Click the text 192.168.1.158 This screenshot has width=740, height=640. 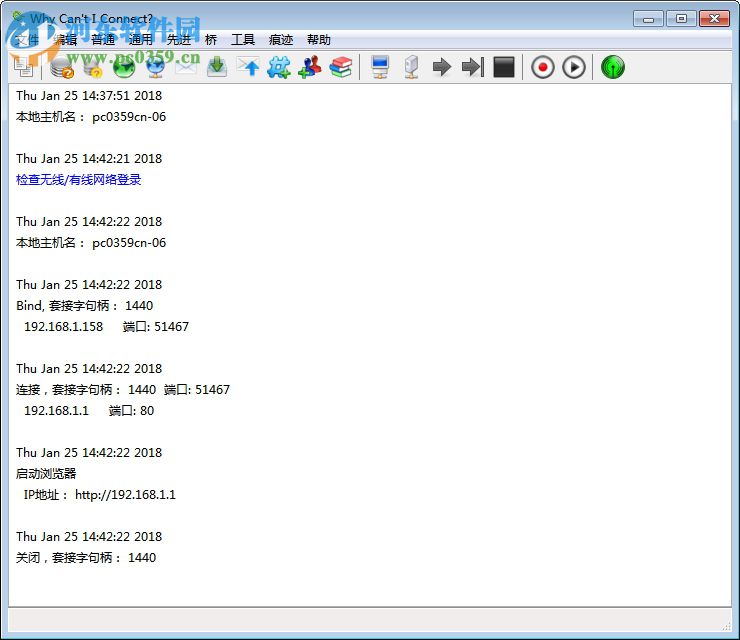[63, 327]
